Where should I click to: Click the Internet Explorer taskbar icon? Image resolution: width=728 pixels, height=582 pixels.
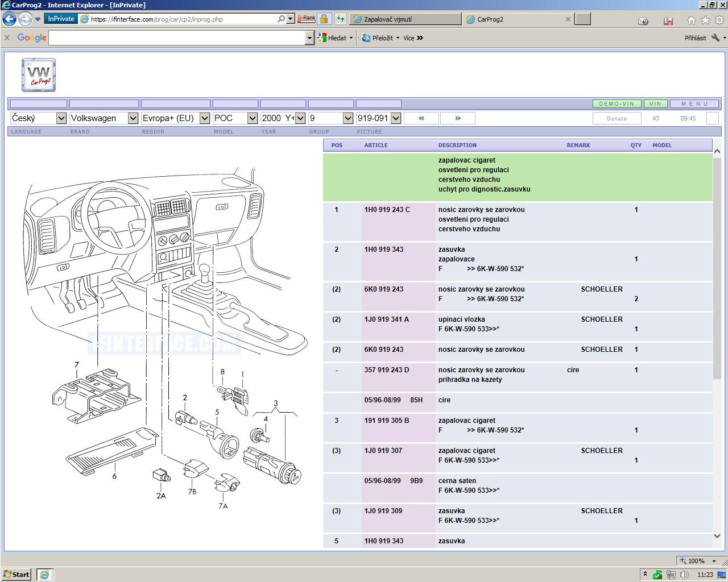(x=44, y=575)
